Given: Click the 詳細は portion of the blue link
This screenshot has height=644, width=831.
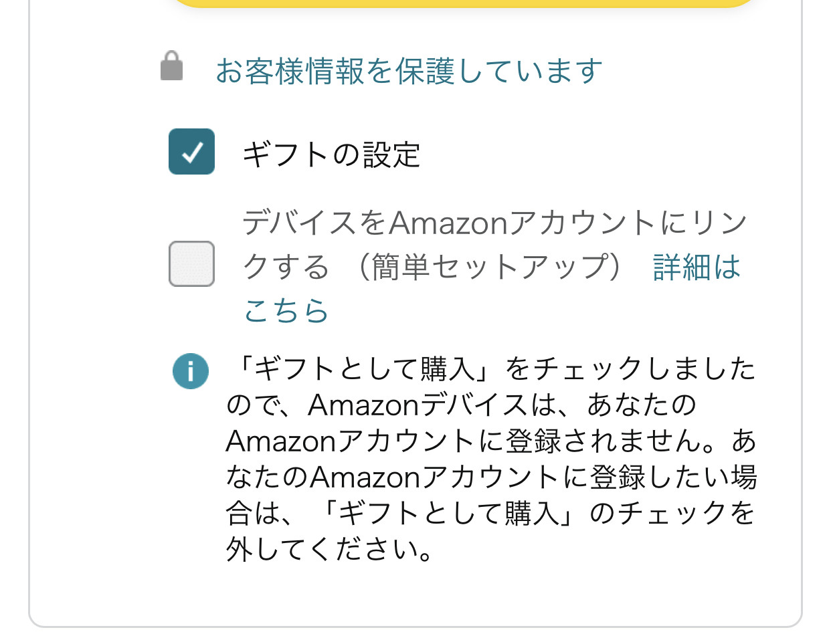Looking at the screenshot, I should 697,267.
